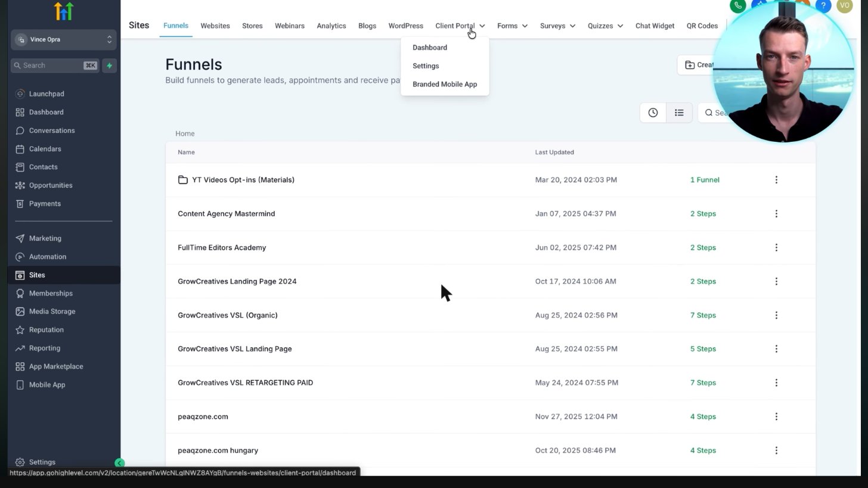Click the VO user avatar
868x488 pixels.
pos(845,5)
